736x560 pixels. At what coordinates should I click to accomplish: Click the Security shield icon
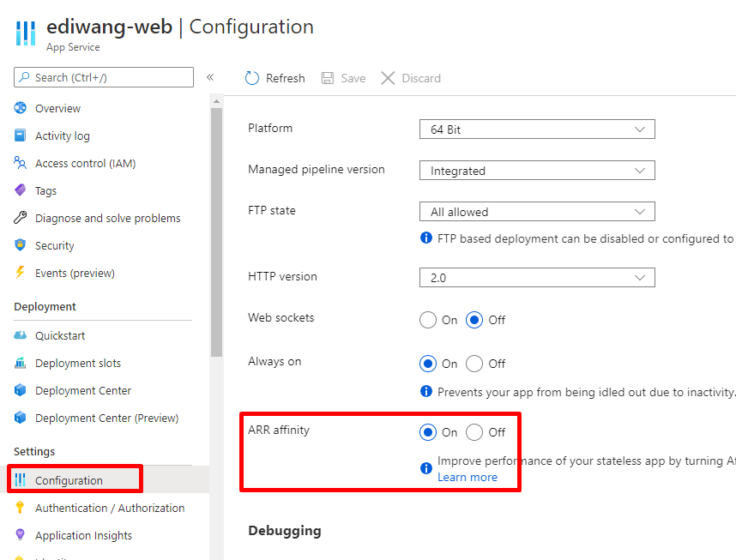(x=21, y=245)
